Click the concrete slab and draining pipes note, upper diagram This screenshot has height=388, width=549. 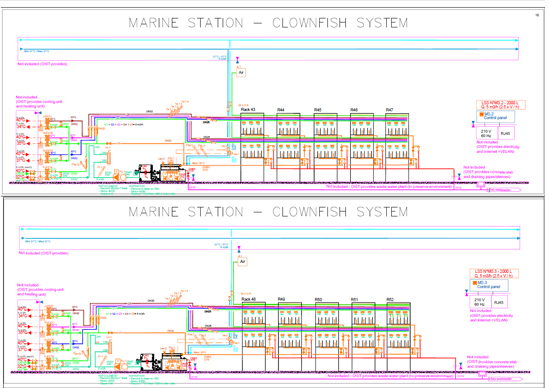(x=488, y=172)
